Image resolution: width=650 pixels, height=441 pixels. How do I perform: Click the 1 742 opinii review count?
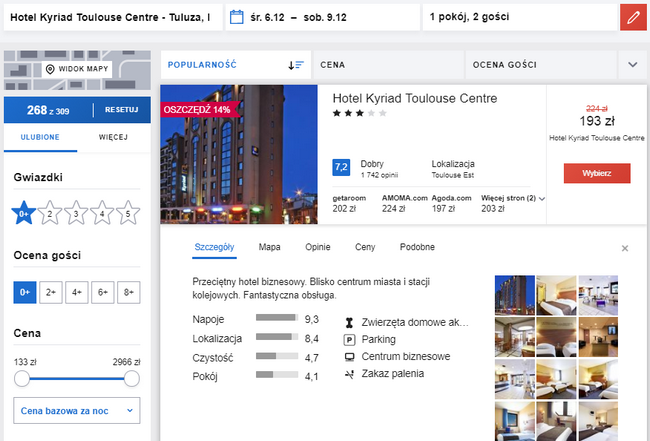pyautogui.click(x=379, y=175)
